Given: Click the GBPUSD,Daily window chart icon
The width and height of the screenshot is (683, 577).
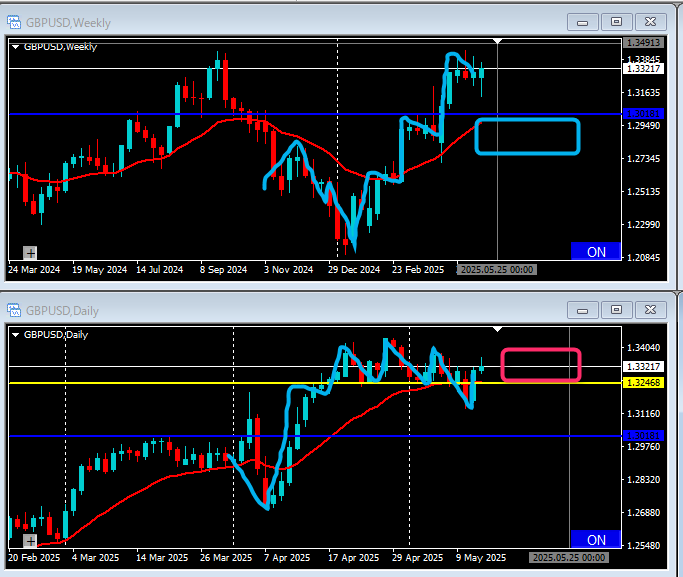Looking at the screenshot, I should point(14,310).
